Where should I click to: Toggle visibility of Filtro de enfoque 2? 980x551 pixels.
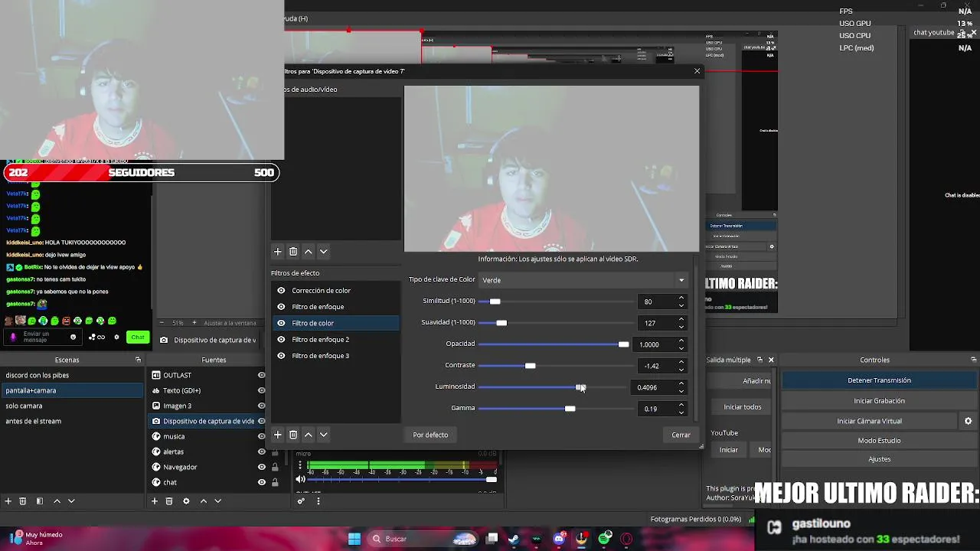pyautogui.click(x=281, y=340)
